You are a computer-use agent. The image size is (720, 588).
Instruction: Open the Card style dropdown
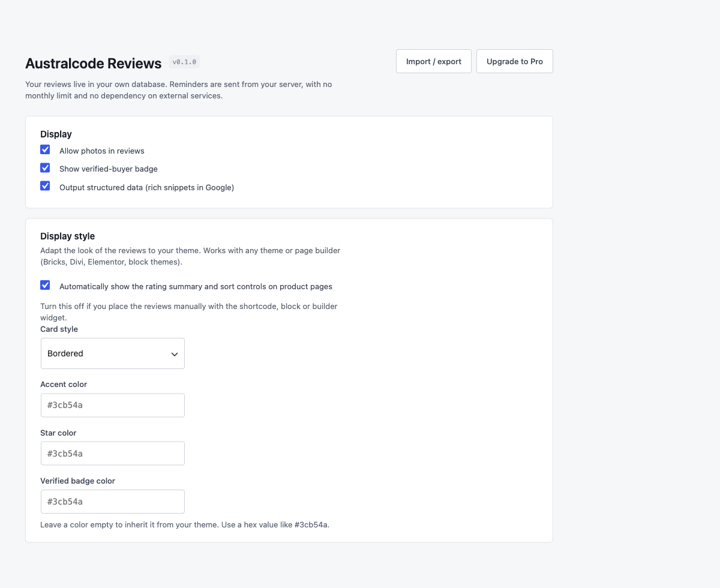pyautogui.click(x=113, y=353)
